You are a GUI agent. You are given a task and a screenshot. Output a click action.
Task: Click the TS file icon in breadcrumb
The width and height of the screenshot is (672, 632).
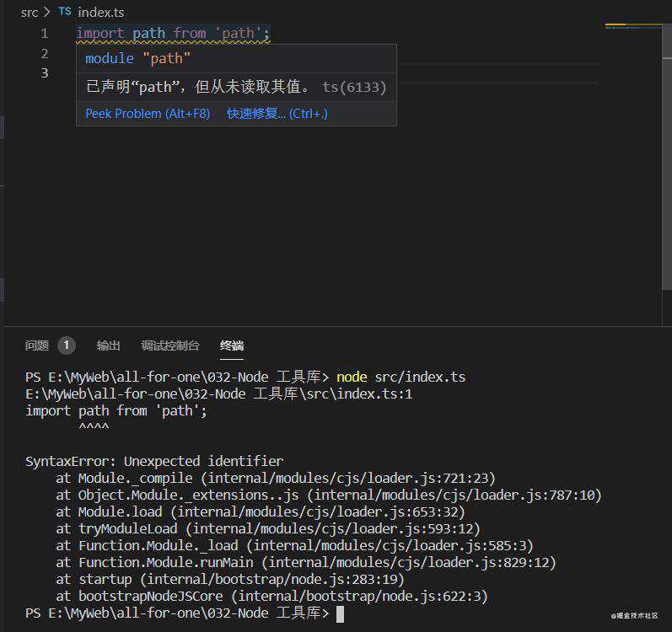tap(65, 12)
